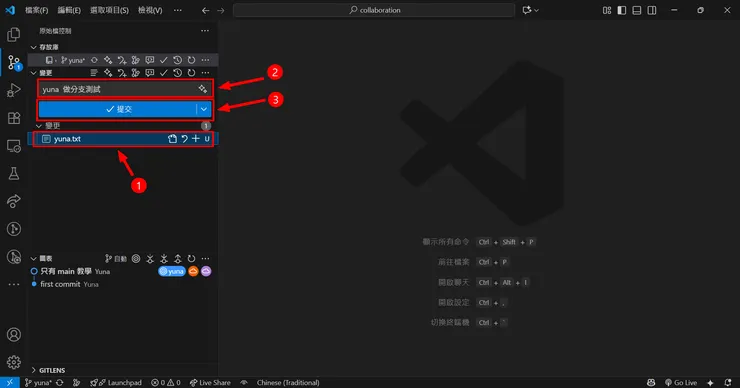Open the Explorer view in activity bar
This screenshot has width=740, height=388.
click(x=14, y=34)
